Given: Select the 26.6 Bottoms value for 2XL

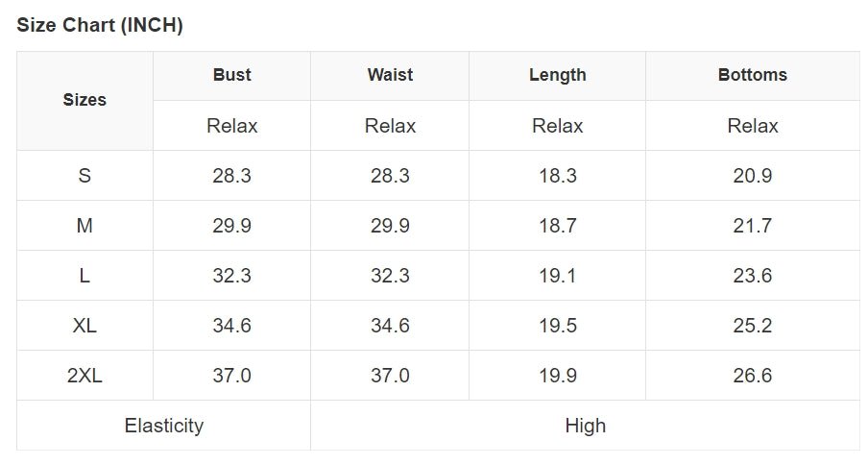Looking at the screenshot, I should (752, 376).
